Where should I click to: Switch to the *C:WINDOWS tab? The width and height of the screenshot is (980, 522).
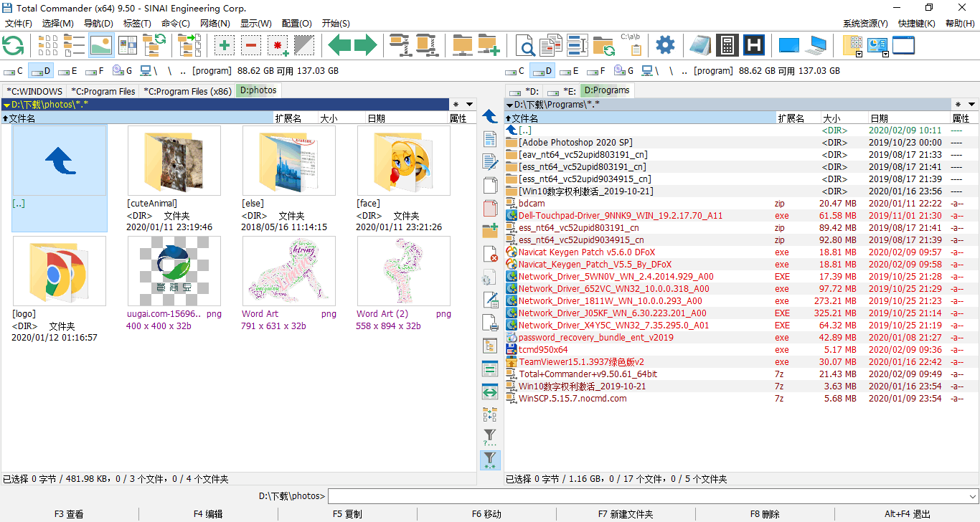34,91
